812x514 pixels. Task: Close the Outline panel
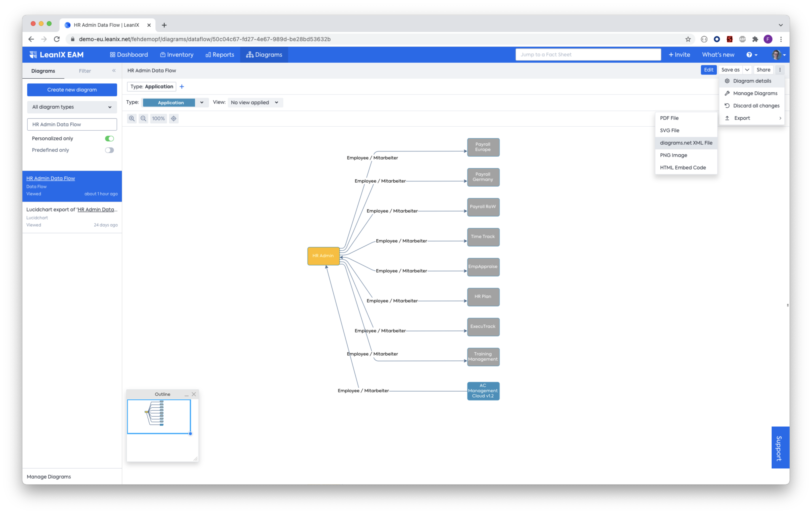pos(194,394)
